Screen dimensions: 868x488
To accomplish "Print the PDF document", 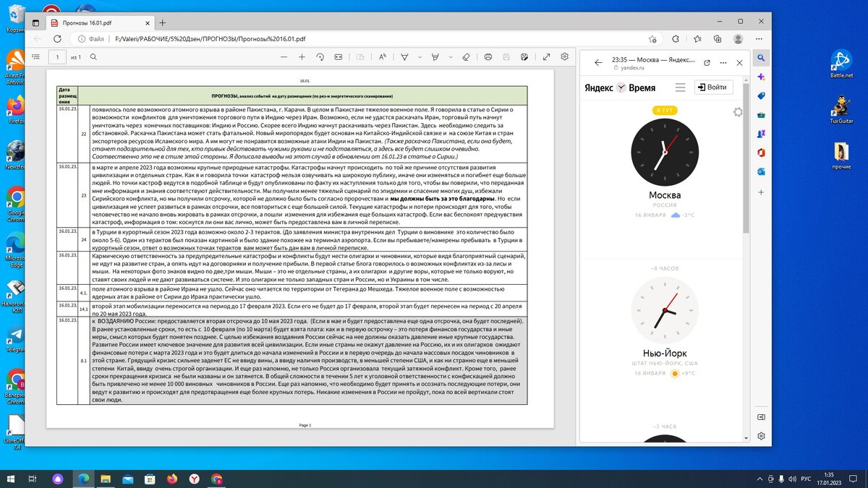I will click(488, 56).
